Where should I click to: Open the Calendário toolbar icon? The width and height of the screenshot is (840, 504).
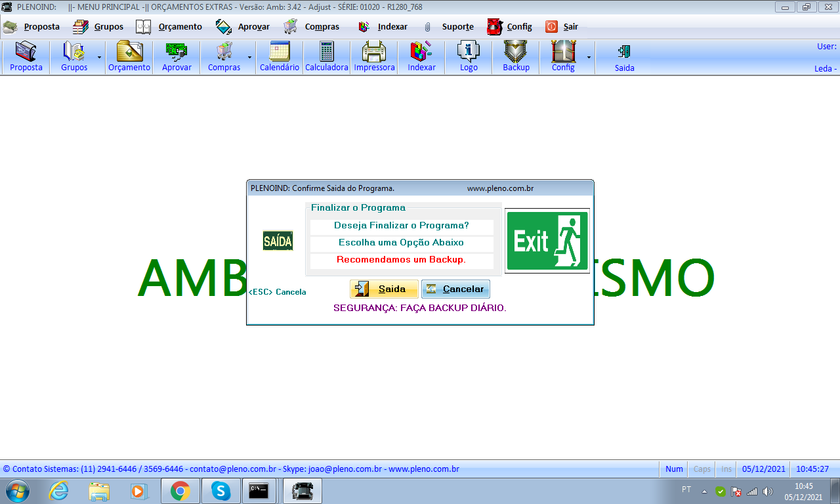click(280, 57)
